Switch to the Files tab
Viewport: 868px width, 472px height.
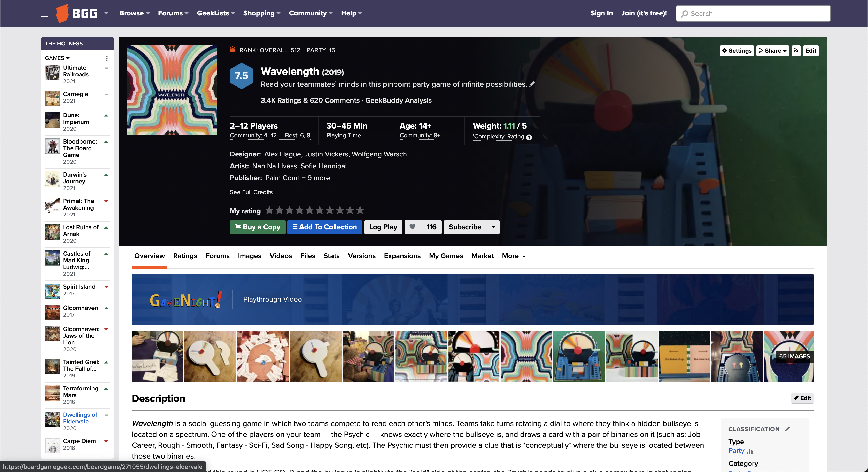(308, 256)
